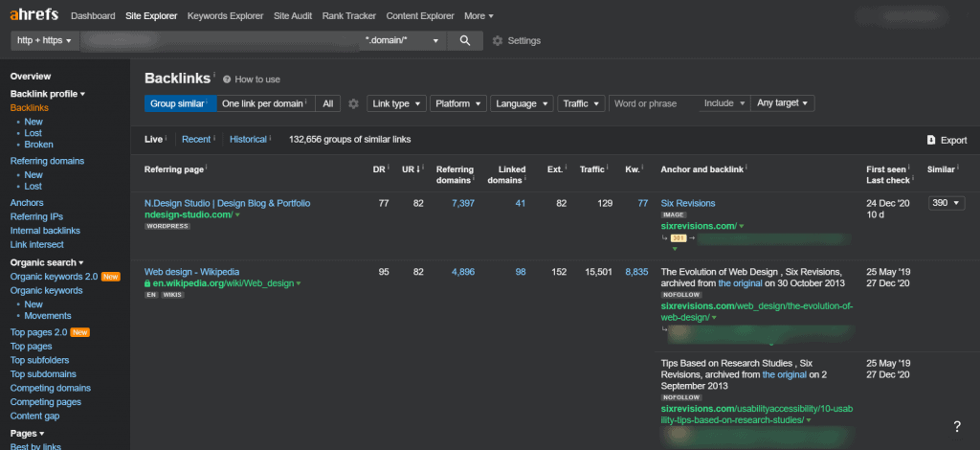The image size is (980, 450).
Task: Open the help question mark icon
Action: tap(957, 427)
